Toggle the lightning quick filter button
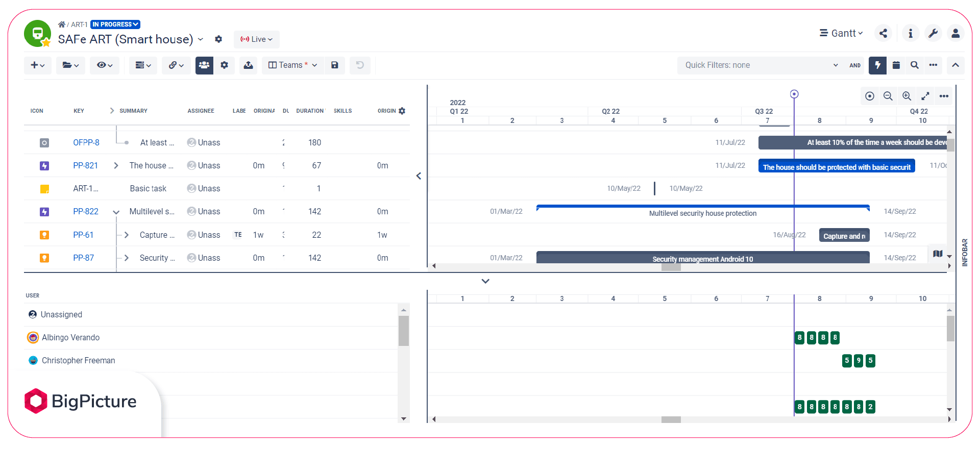This screenshot has height=449, width=980. coord(877,65)
